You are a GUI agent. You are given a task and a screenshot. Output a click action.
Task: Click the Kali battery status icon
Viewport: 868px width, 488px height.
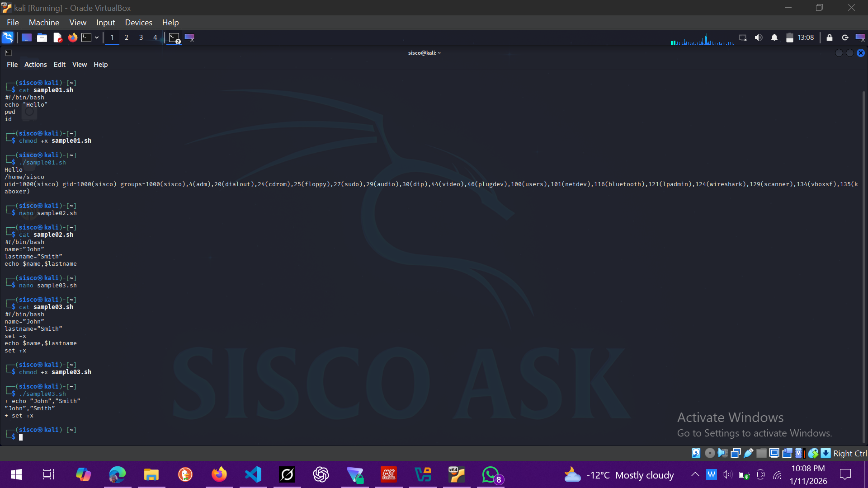point(790,38)
